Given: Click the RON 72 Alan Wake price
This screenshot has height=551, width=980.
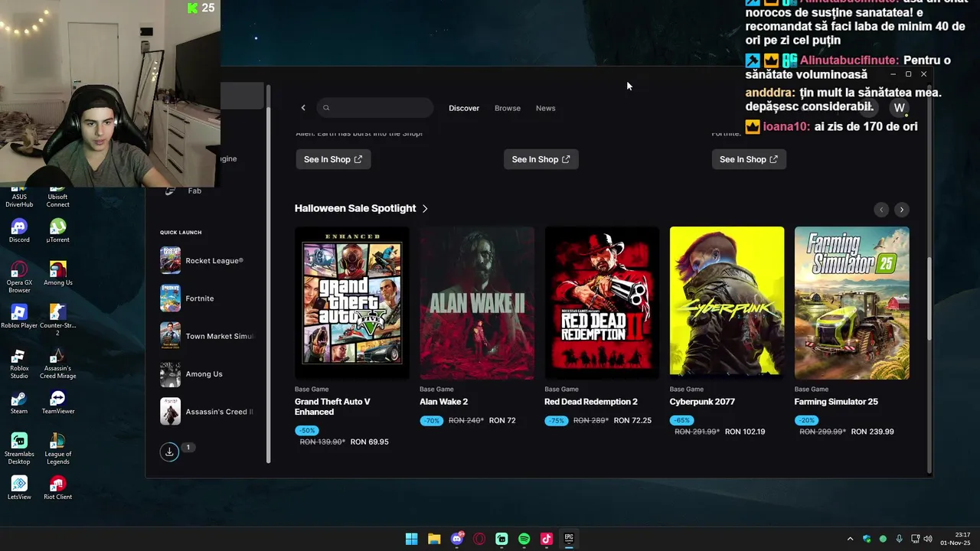Looking at the screenshot, I should pos(501,421).
